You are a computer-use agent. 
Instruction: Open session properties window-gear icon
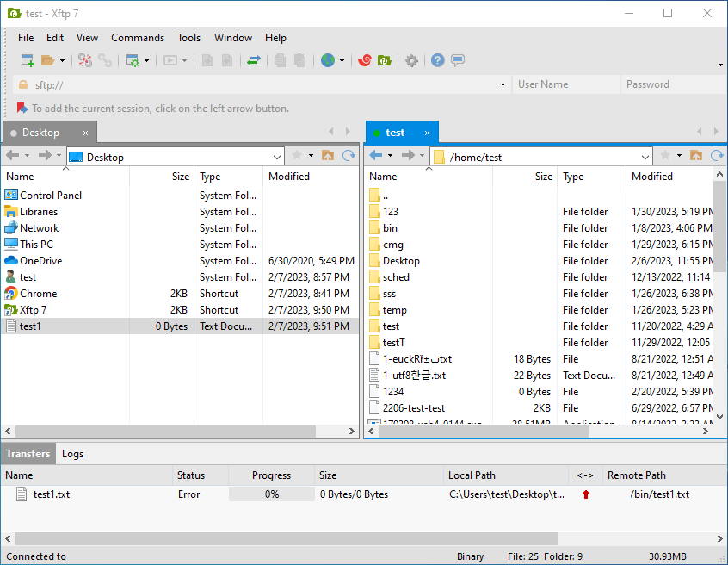click(x=133, y=60)
